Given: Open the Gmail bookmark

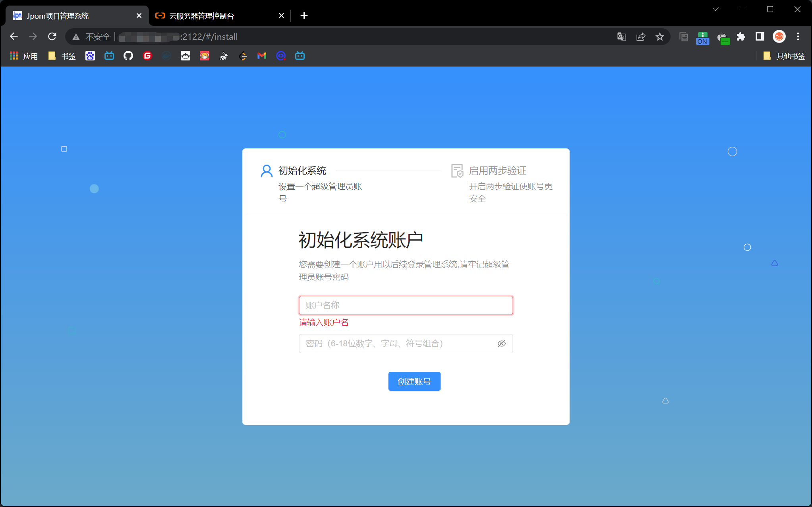Looking at the screenshot, I should [261, 56].
